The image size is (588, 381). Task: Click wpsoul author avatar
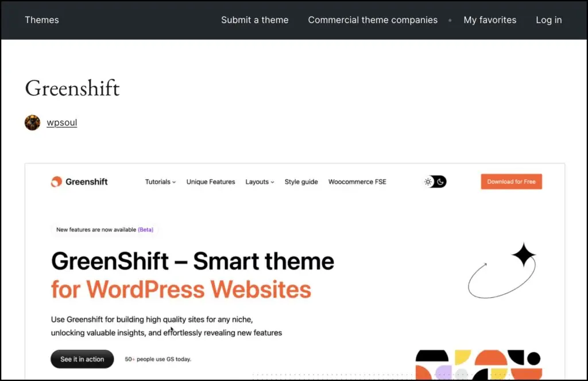tap(33, 122)
